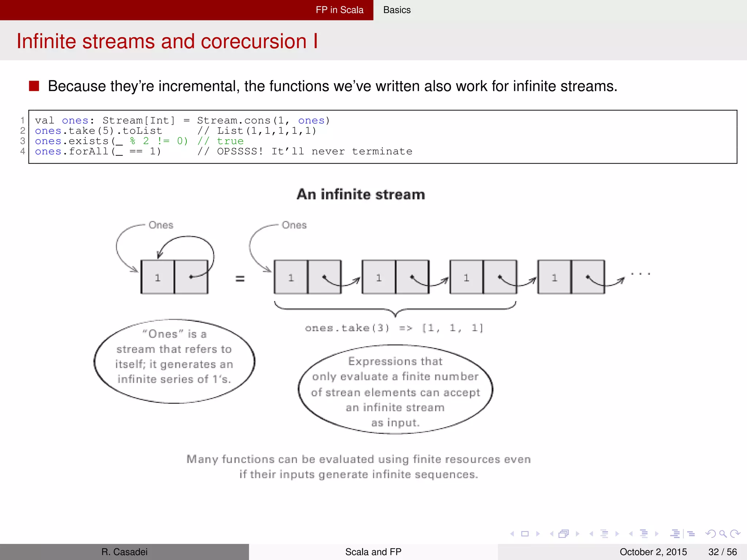
Task: Click the stacked frames icon
Action: pos(564,534)
